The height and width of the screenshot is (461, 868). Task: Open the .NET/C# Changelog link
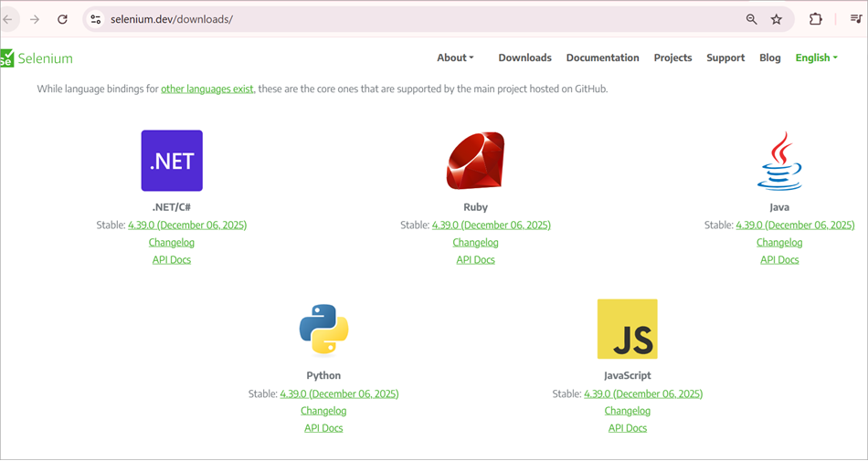click(172, 242)
